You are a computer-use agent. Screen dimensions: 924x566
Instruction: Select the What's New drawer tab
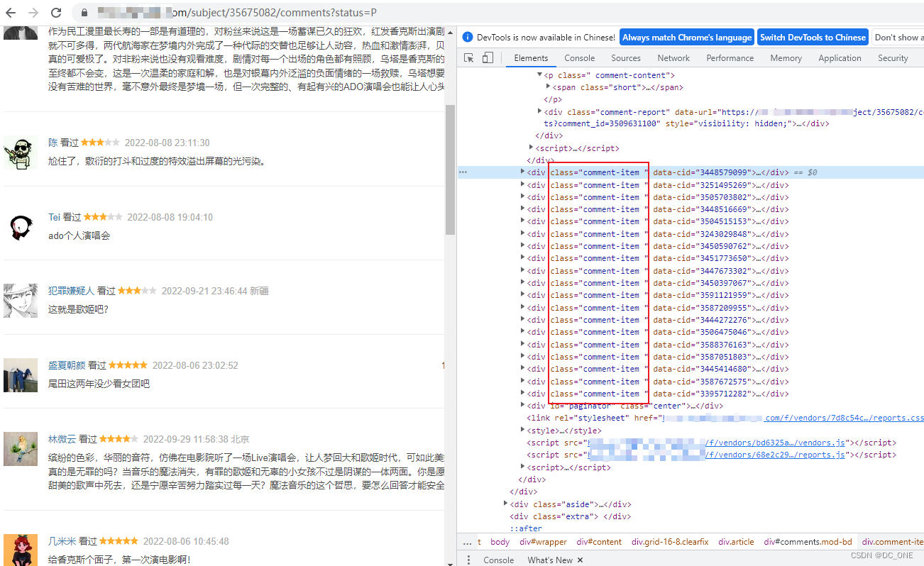coord(550,560)
